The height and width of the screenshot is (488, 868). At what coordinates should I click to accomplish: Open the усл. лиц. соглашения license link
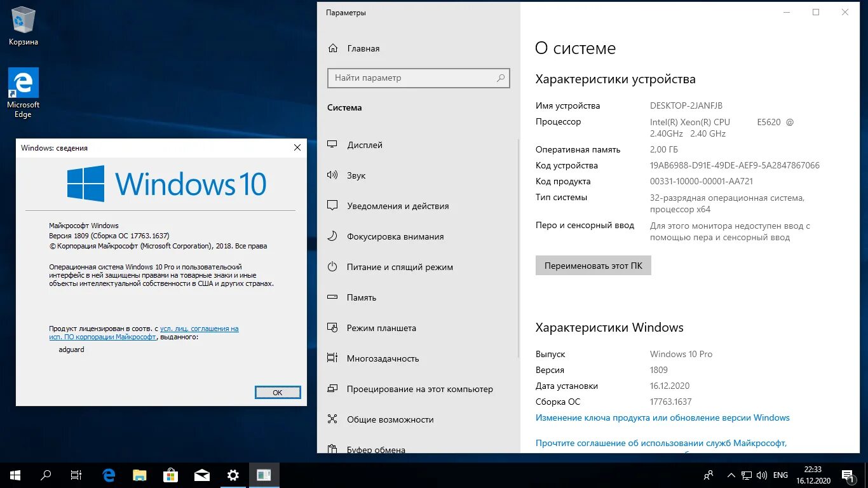[200, 329]
